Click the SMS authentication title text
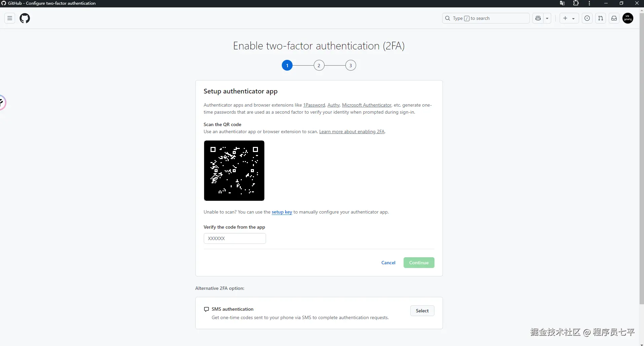The image size is (644, 346). tap(232, 309)
